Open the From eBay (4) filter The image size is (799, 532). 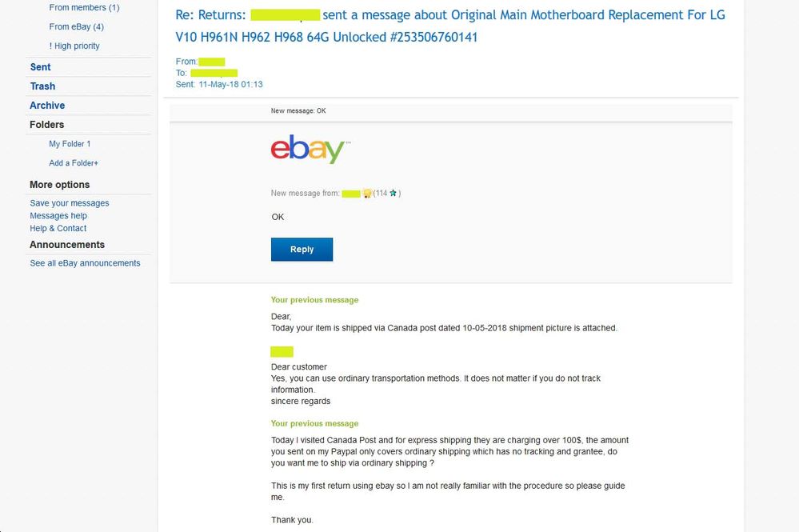(77, 26)
